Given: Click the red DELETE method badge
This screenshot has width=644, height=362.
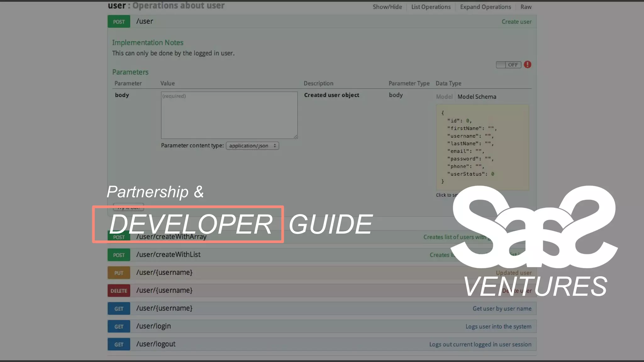Looking at the screenshot, I should [x=119, y=291].
